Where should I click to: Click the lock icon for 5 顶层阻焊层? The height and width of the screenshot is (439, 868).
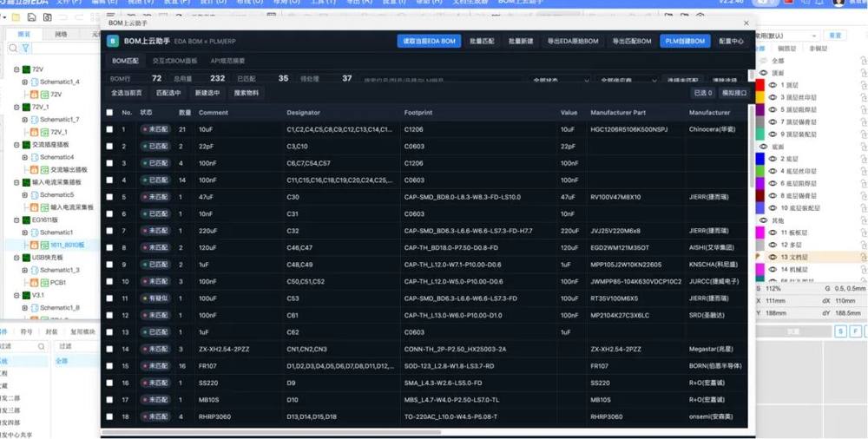[x=863, y=109]
